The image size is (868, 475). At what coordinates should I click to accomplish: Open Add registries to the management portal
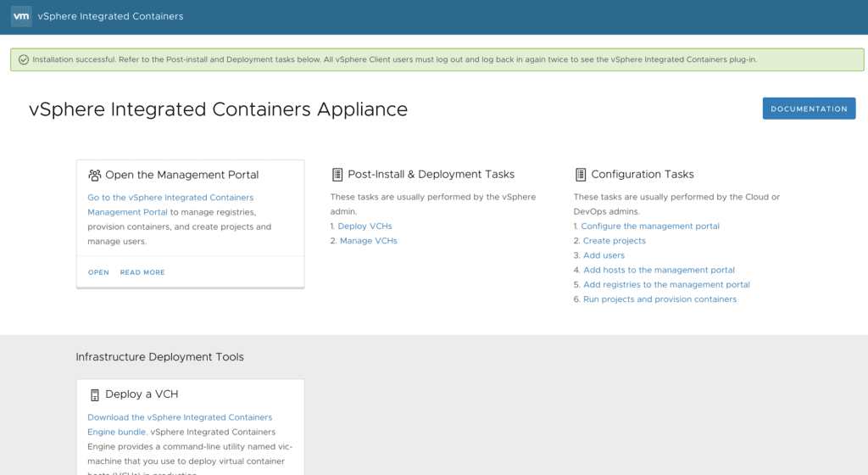point(666,284)
